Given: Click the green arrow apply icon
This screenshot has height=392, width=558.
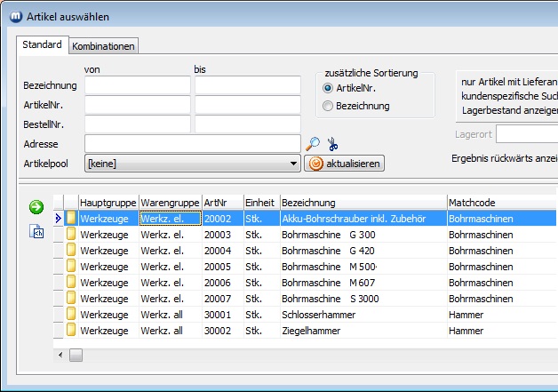Looking at the screenshot, I should (36, 207).
